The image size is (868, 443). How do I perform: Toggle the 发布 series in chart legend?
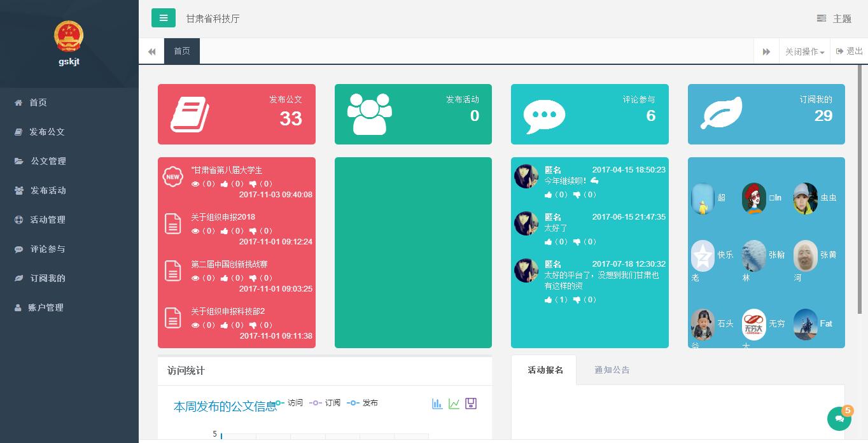coord(363,403)
